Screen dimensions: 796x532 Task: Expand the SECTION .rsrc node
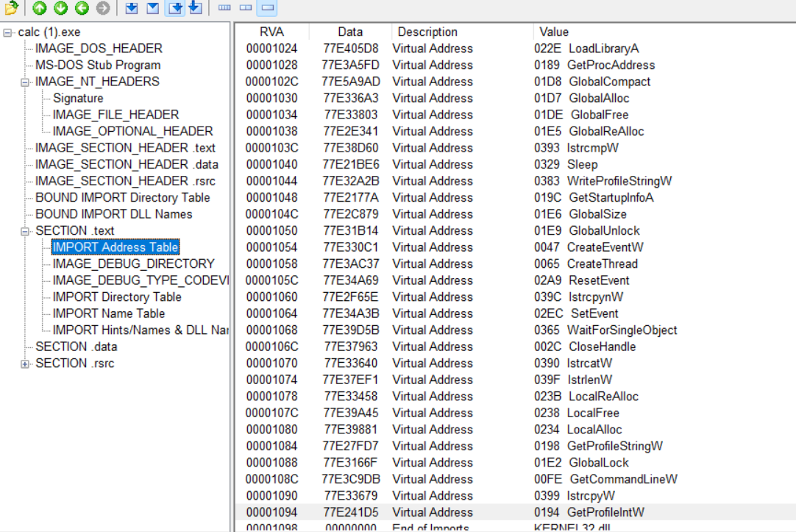coord(24,364)
